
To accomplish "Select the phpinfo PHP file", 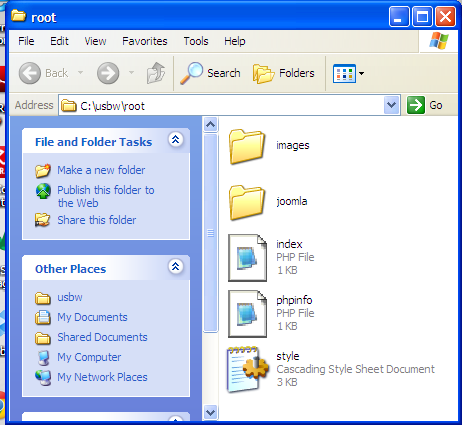I will [x=271, y=313].
